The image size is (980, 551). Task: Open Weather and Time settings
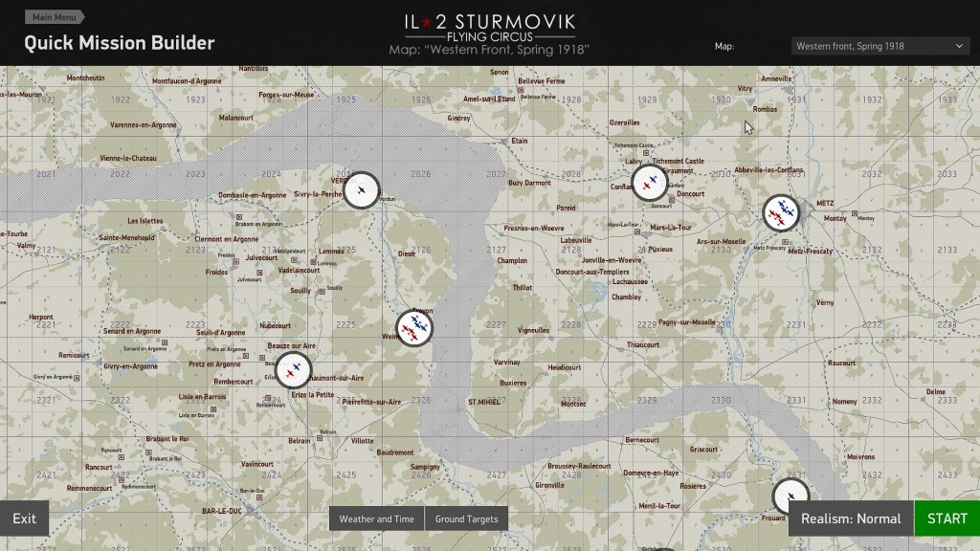pyautogui.click(x=376, y=518)
